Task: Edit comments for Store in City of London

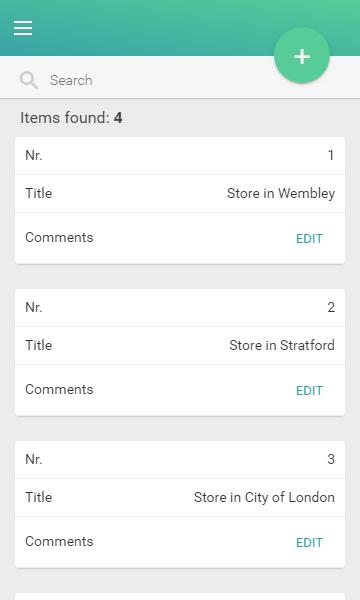Action: click(309, 542)
